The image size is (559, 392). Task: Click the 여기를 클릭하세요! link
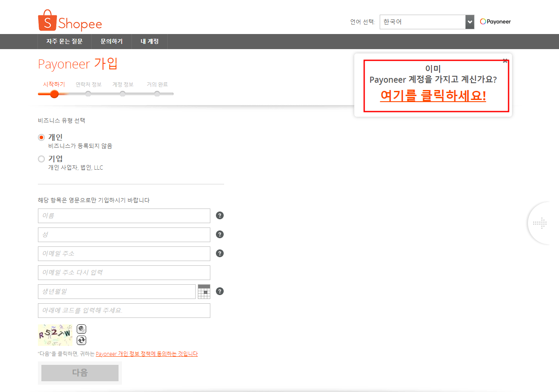click(433, 96)
